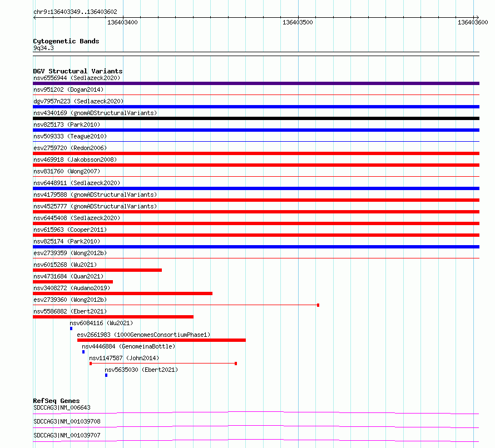
Task: Click the DGV Structural Variants track heading
Action: (x=78, y=71)
